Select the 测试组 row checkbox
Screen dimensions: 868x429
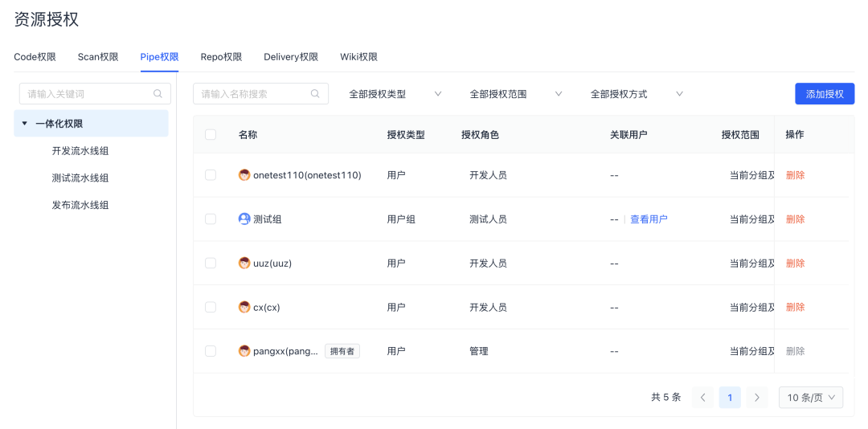pos(211,219)
